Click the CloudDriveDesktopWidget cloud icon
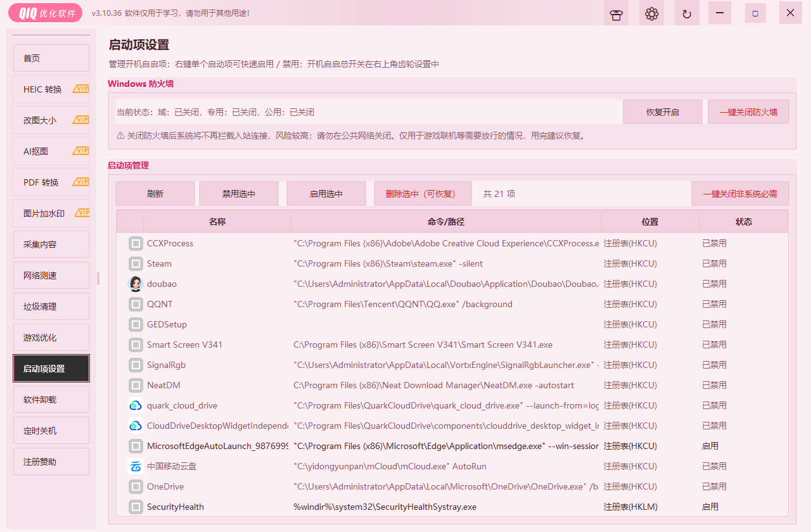Viewport: 811px width, 532px height. [136, 426]
